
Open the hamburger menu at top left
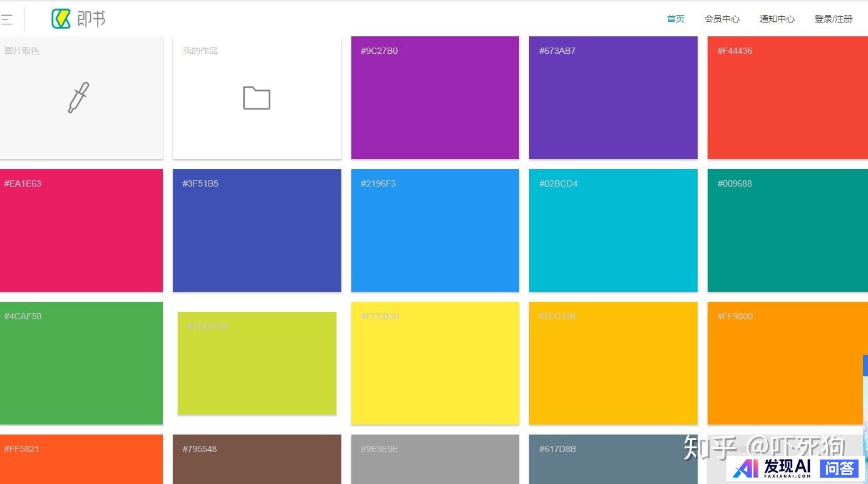[6, 19]
